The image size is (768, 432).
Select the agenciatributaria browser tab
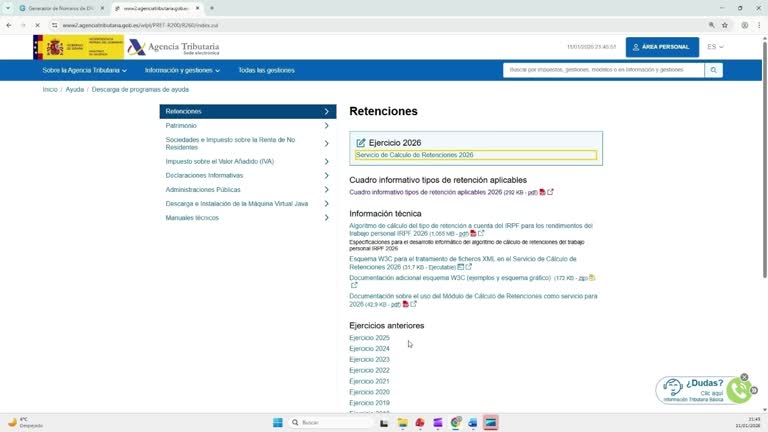157,8
